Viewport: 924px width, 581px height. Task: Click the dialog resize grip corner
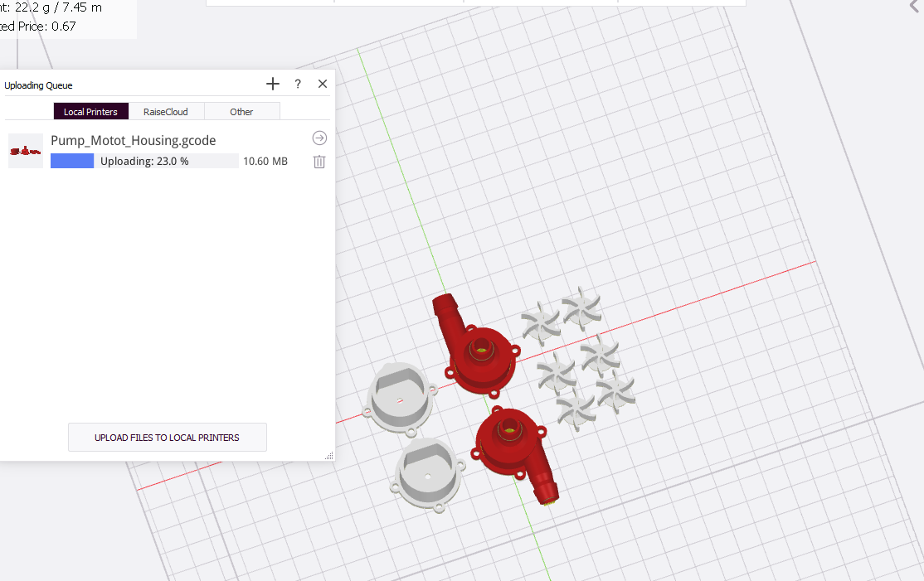point(329,456)
